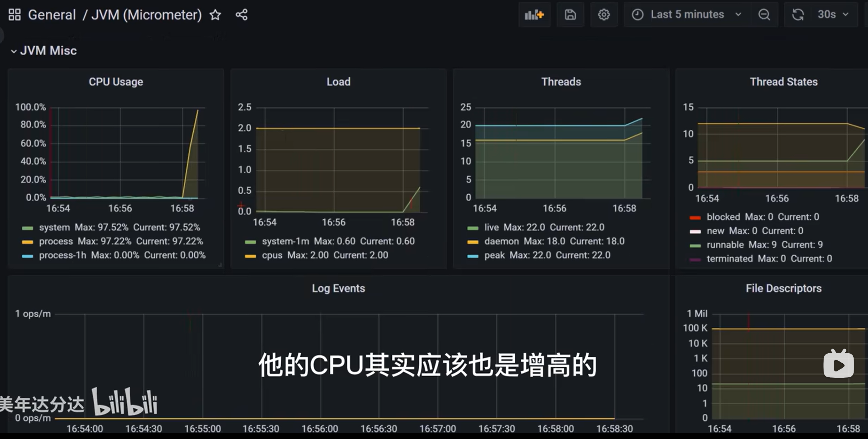
Task: Click the daemon legend color swatch
Action: click(473, 242)
